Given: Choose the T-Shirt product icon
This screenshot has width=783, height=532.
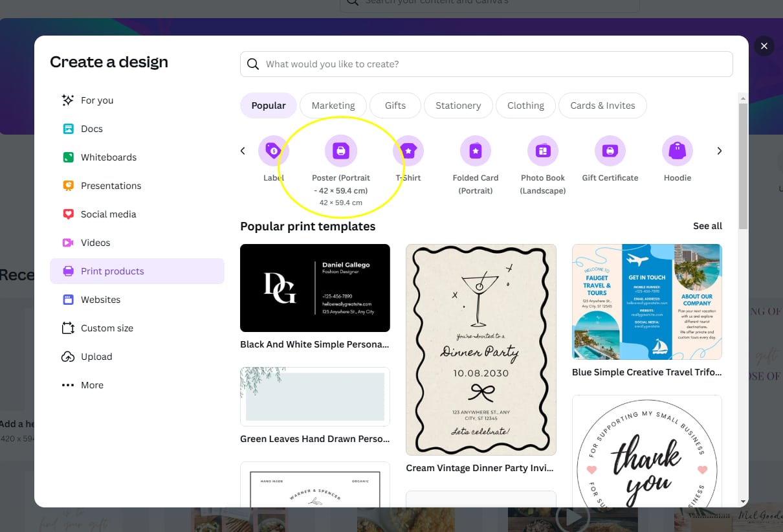Looking at the screenshot, I should [x=408, y=151].
